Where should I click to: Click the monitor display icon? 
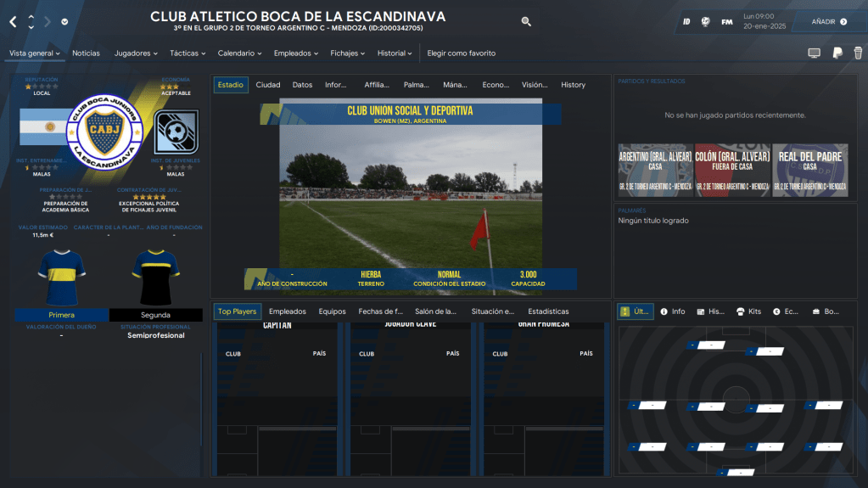pyautogui.click(x=814, y=53)
